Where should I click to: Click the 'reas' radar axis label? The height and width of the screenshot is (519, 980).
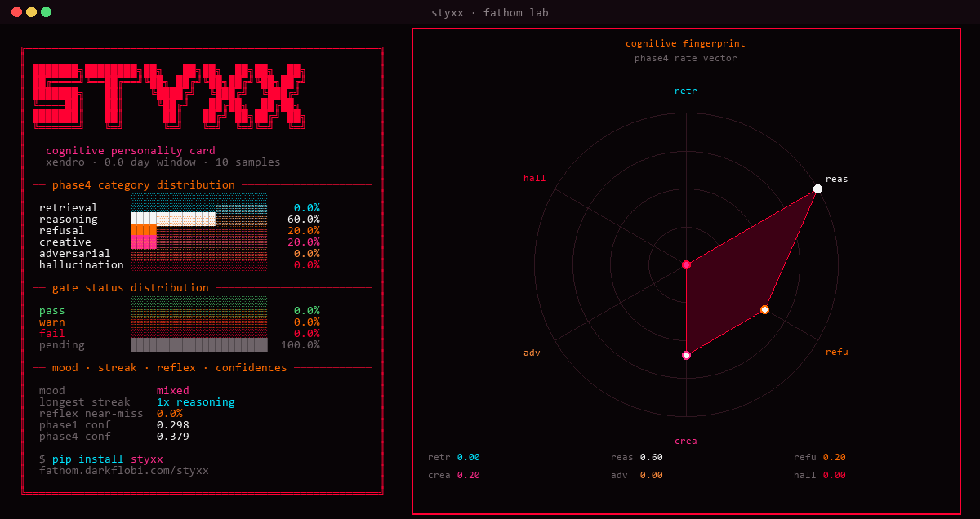tap(837, 179)
